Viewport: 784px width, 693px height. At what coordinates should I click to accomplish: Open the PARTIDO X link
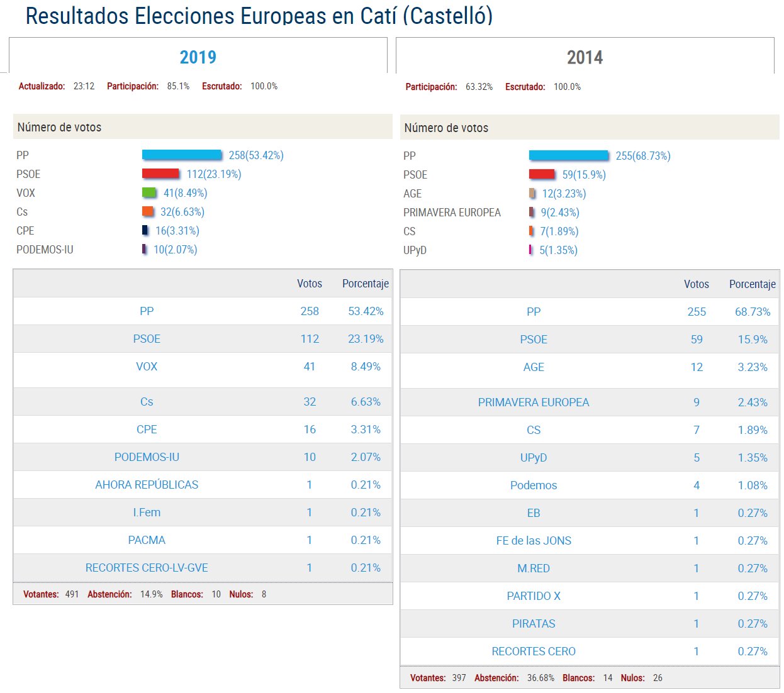[x=534, y=596]
